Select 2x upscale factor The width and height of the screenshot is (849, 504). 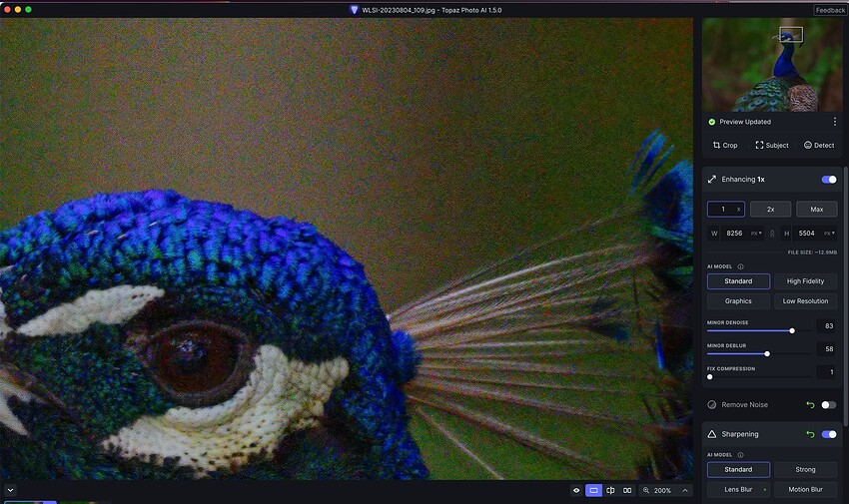(770, 210)
